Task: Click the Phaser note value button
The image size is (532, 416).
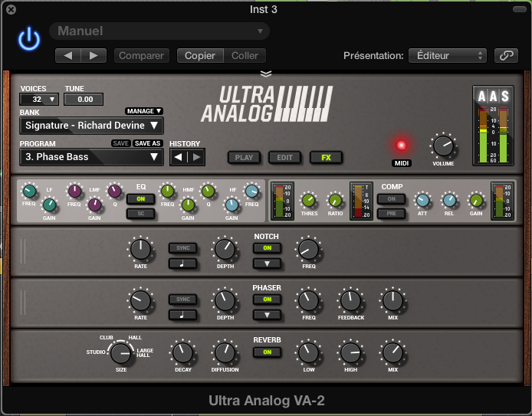Action: (182, 315)
